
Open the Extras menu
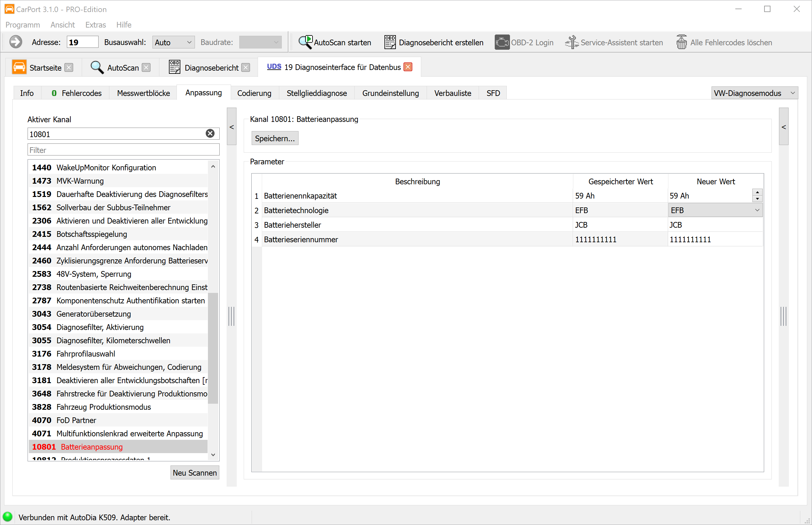pos(95,25)
